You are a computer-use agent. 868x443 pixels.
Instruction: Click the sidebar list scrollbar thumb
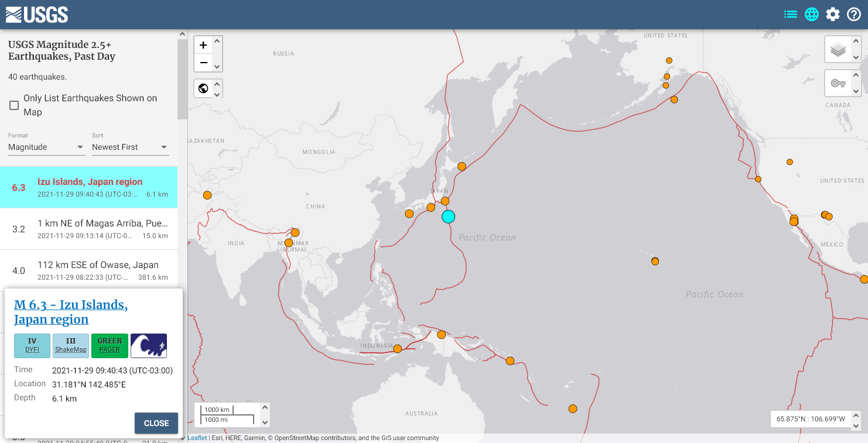(x=182, y=79)
